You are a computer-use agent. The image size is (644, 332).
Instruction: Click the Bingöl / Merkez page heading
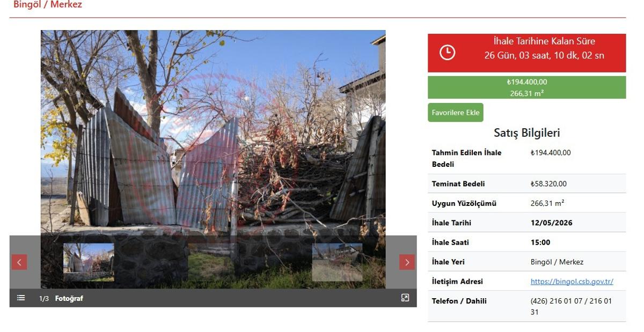pos(48,5)
